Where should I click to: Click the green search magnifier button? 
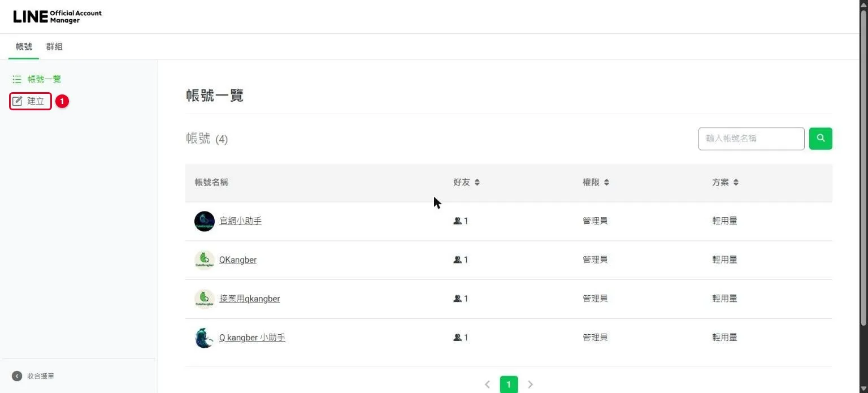click(x=821, y=139)
